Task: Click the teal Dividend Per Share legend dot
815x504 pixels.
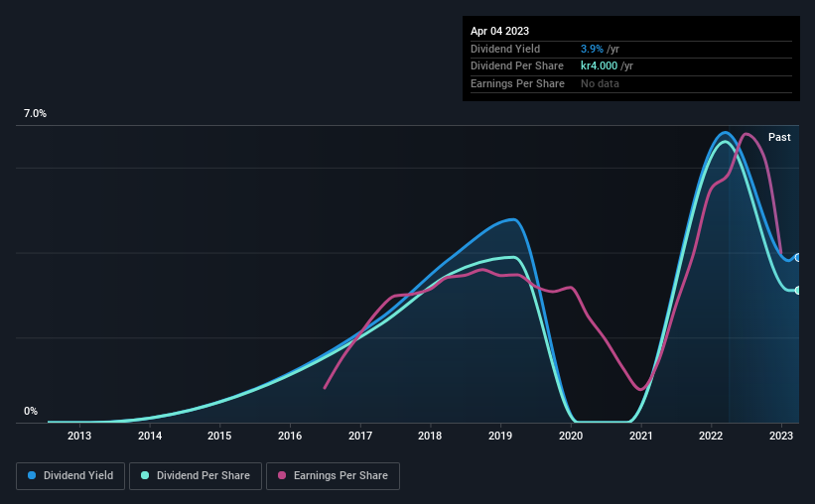Action: click(x=145, y=475)
